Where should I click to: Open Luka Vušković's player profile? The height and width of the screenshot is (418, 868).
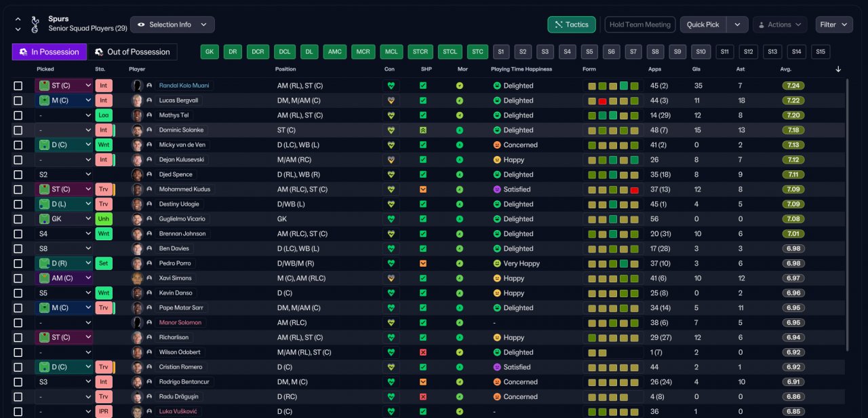[x=179, y=412]
